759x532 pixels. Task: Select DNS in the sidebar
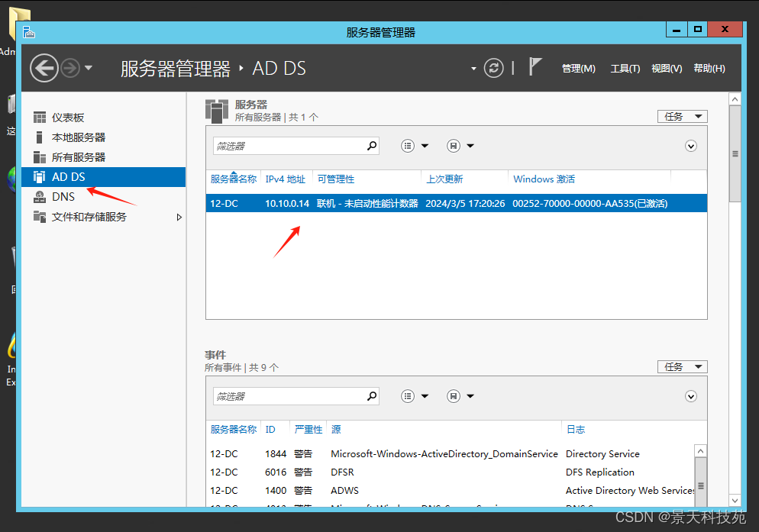click(104, 197)
